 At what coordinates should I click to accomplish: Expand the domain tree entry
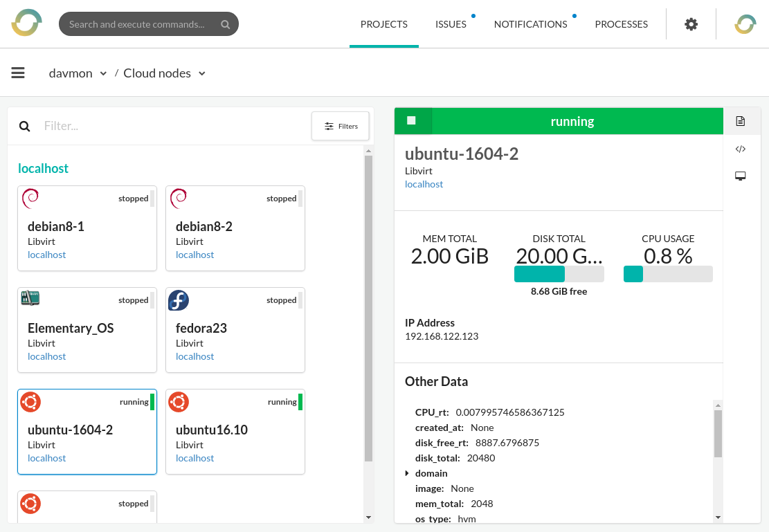[407, 473]
